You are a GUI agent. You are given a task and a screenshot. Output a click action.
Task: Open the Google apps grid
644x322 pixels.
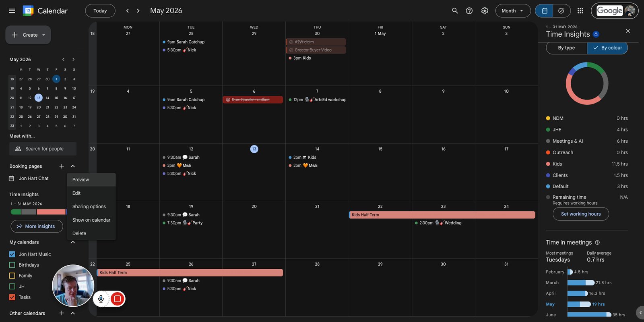(580, 11)
